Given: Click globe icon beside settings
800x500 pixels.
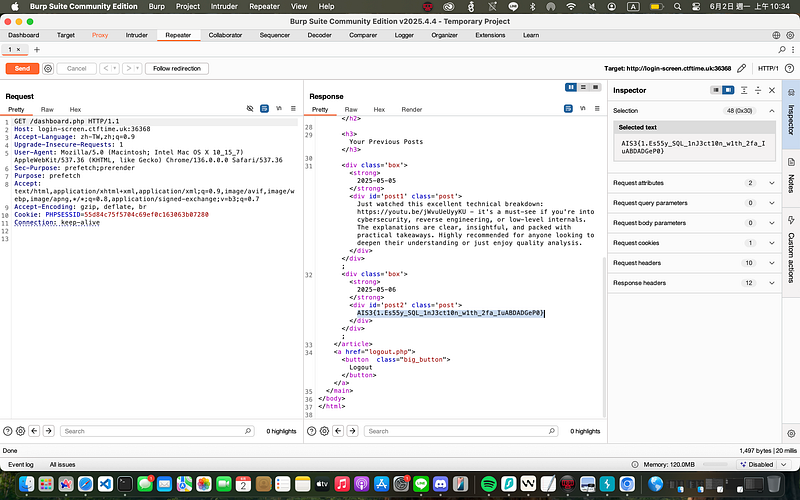Looking at the screenshot, I should 776,35.
